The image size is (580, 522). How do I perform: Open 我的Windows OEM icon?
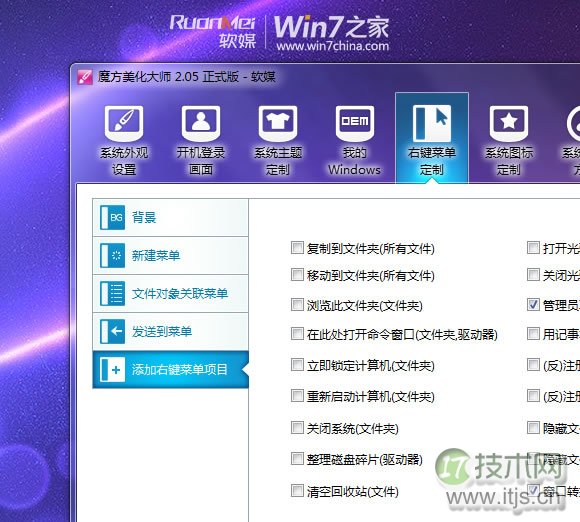tap(355, 124)
